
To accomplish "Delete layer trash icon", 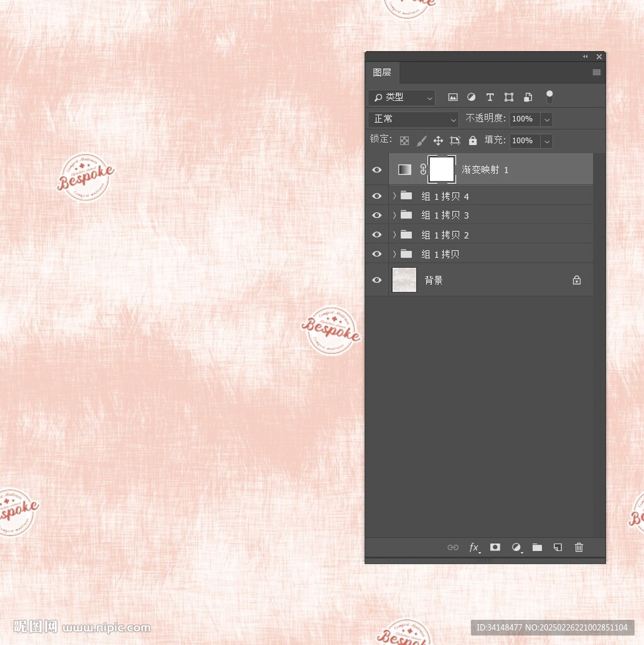I will click(x=579, y=547).
